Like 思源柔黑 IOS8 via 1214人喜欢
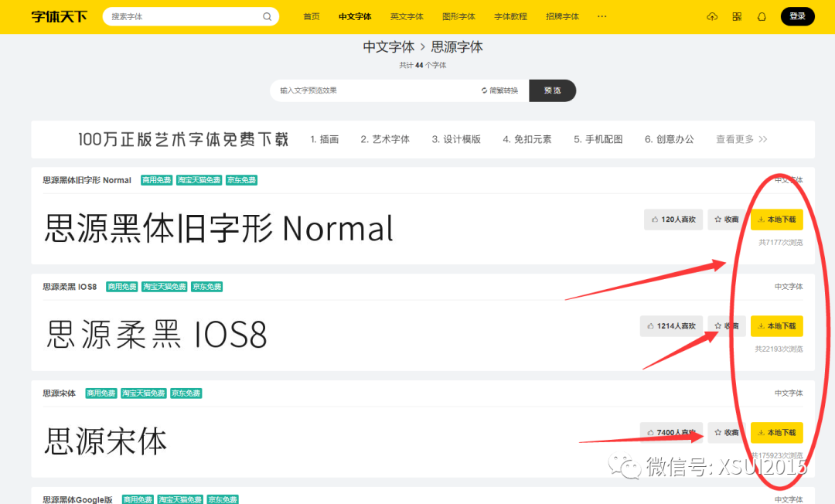 671,325
